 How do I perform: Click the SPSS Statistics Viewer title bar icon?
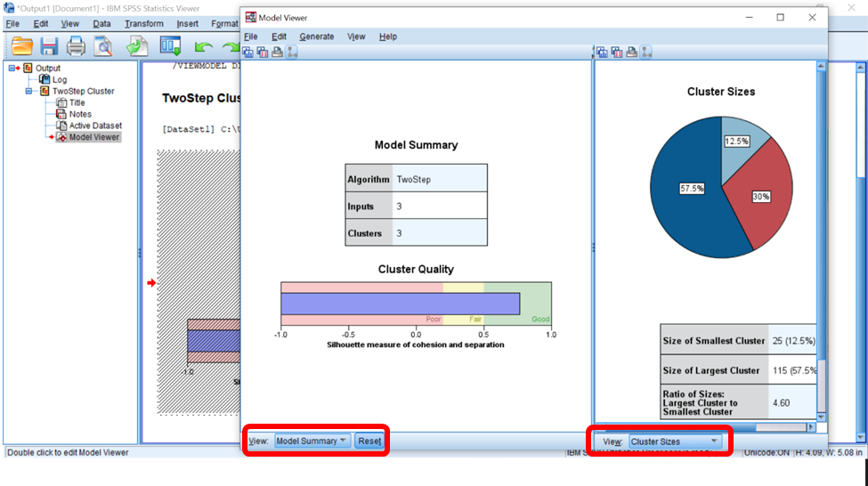9,8
